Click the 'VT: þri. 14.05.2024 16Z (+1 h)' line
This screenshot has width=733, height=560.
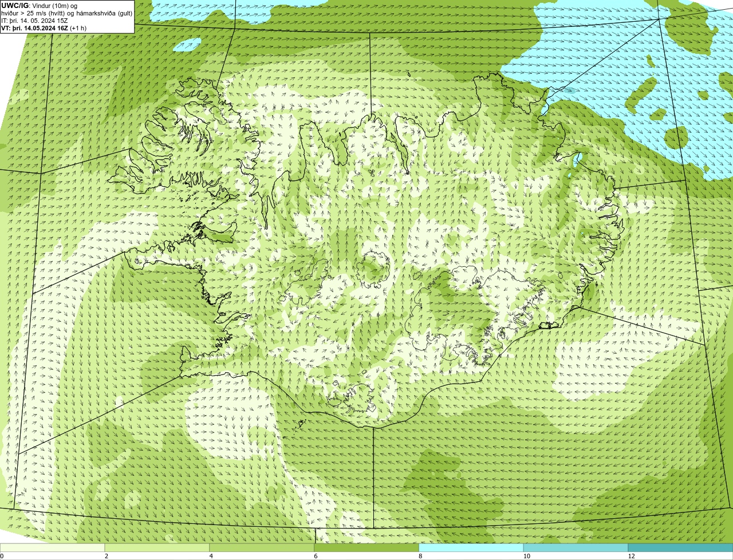(x=44, y=27)
